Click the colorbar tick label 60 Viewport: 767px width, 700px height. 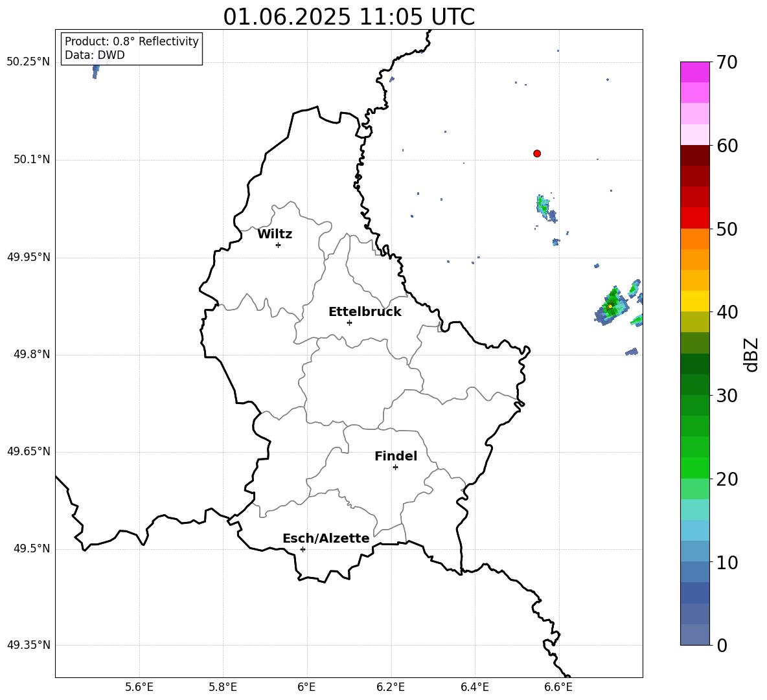[x=727, y=146]
